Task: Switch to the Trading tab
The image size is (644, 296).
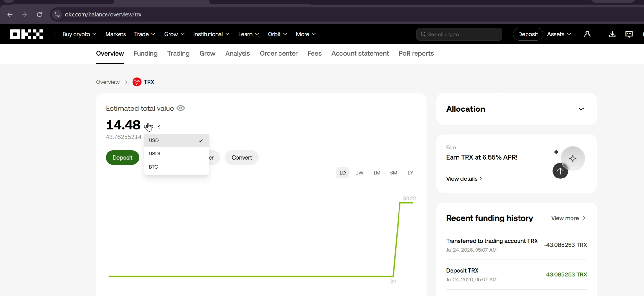Action: (178, 53)
